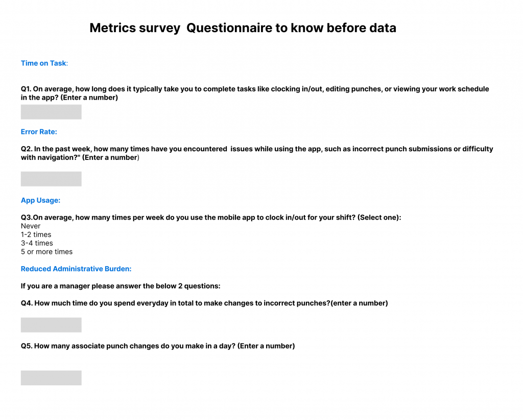Click the Q5 question about associate punch changes
The image size is (523, 420).
tap(158, 346)
